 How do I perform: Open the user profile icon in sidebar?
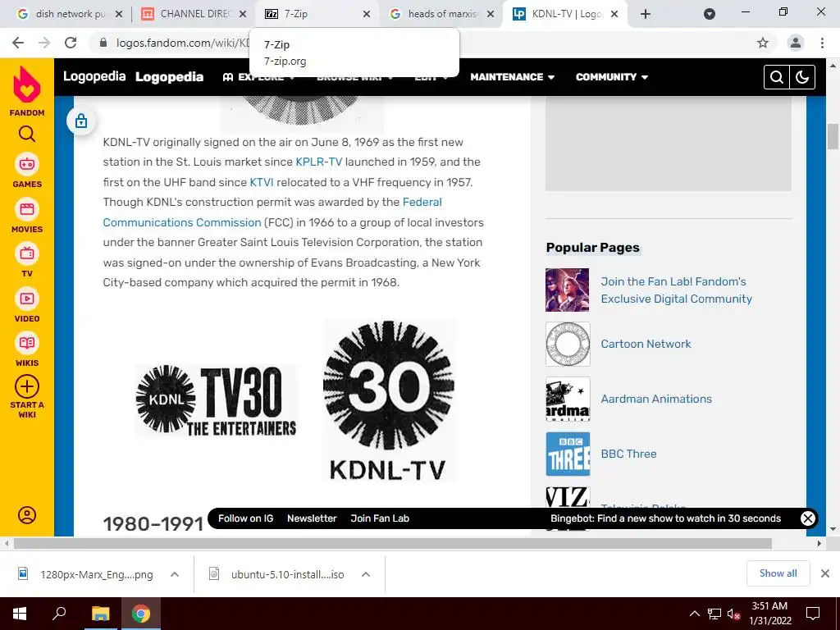point(27,515)
